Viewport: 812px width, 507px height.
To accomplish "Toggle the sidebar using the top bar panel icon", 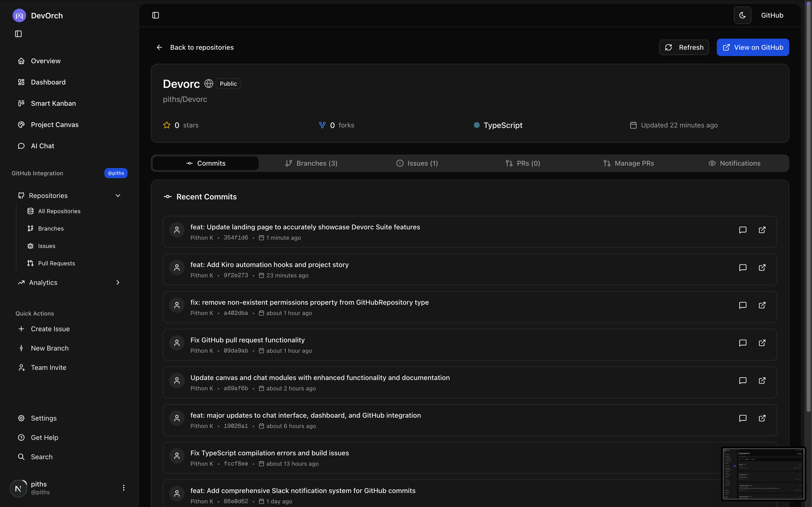I will click(x=155, y=15).
